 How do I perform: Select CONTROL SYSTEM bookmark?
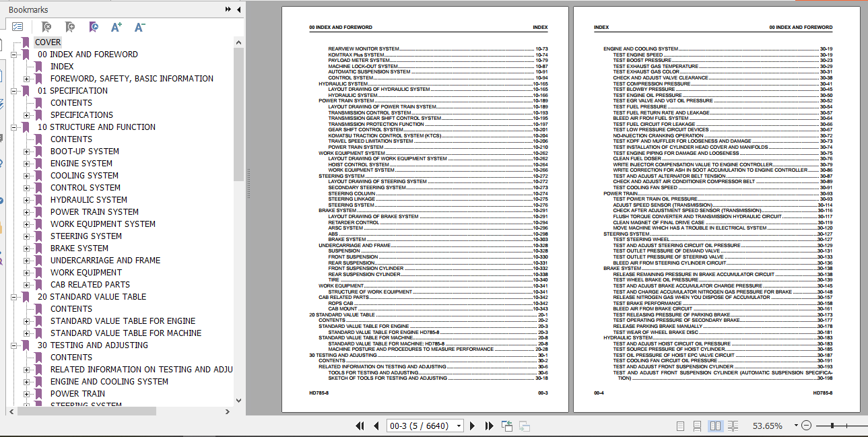click(x=86, y=188)
